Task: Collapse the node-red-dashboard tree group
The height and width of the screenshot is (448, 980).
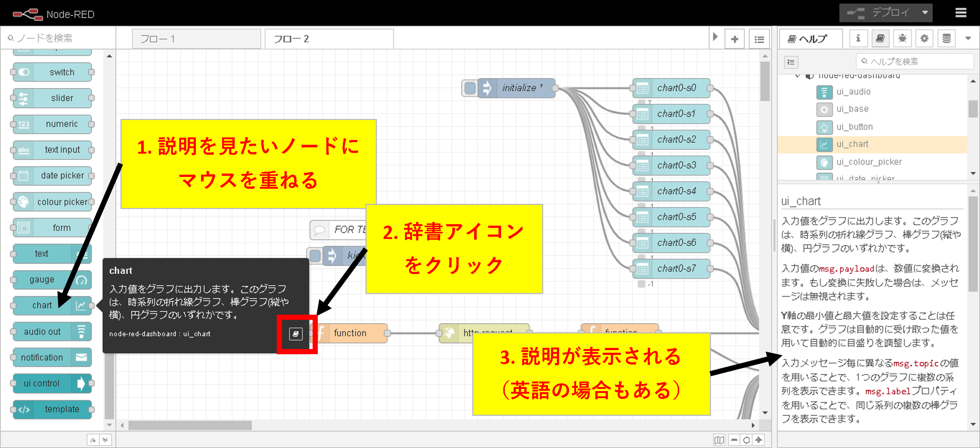Action: pyautogui.click(x=798, y=76)
